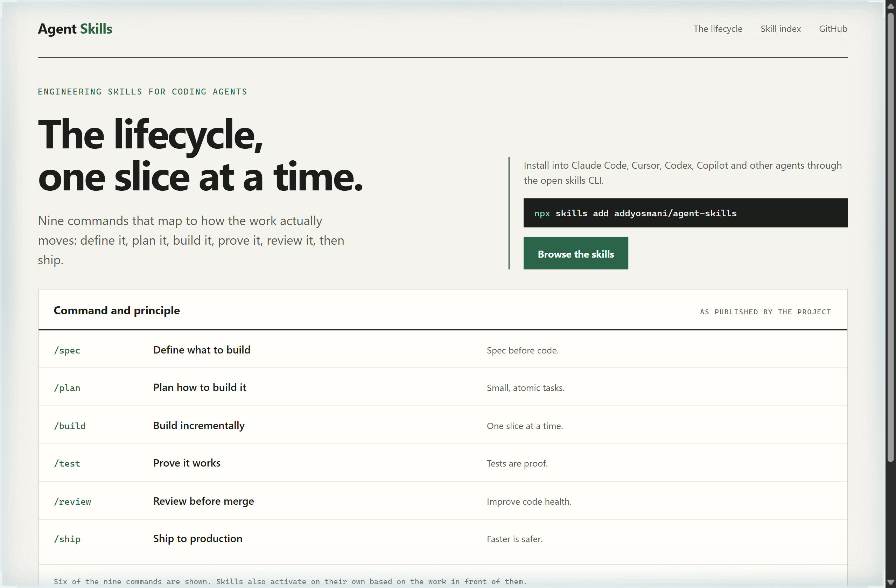This screenshot has width=896, height=588.
Task: Select 'Prove it works' row title
Action: (187, 463)
